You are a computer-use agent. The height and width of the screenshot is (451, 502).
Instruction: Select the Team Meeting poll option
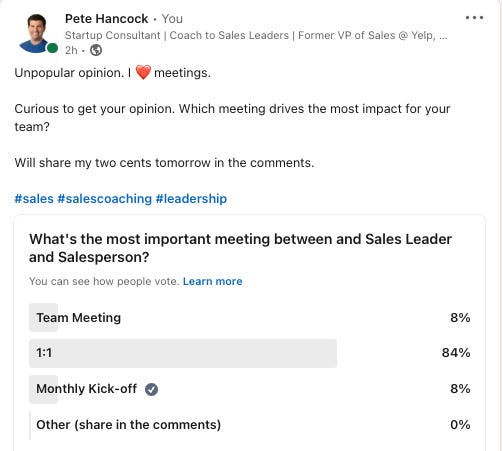pyautogui.click(x=250, y=317)
